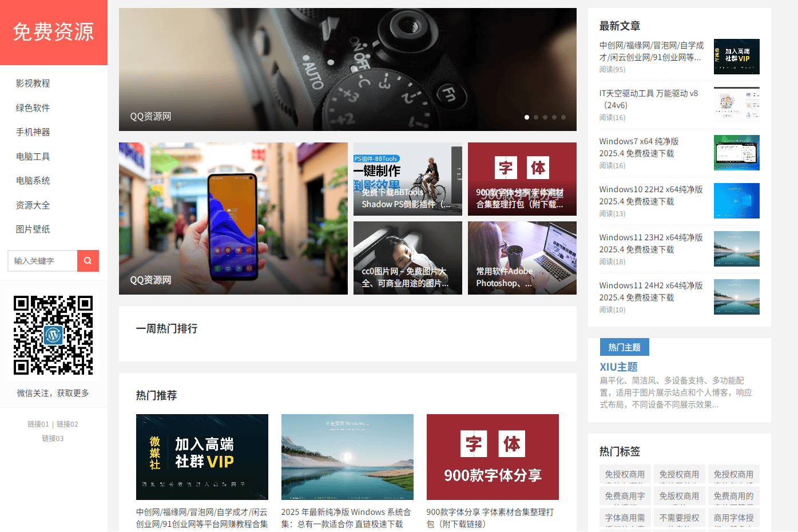This screenshot has width=798, height=532.
Task: Click the 加入高端社群VIP sidebar thumbnail
Action: point(737,57)
